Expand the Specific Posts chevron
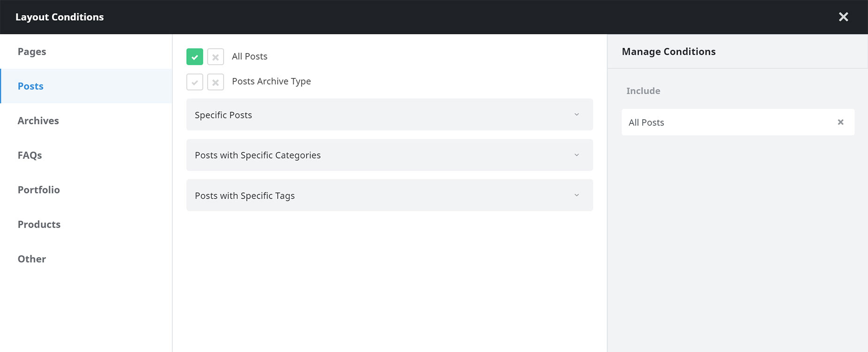Image resolution: width=868 pixels, height=352 pixels. (577, 115)
